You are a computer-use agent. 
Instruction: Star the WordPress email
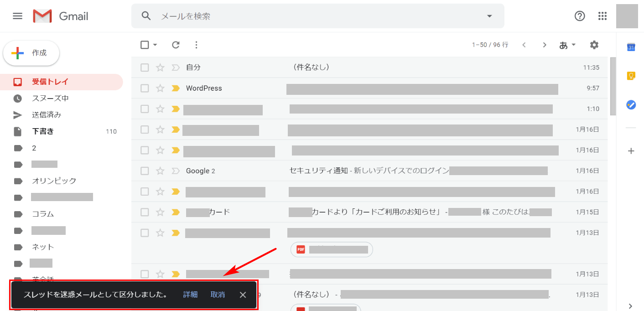tap(160, 88)
